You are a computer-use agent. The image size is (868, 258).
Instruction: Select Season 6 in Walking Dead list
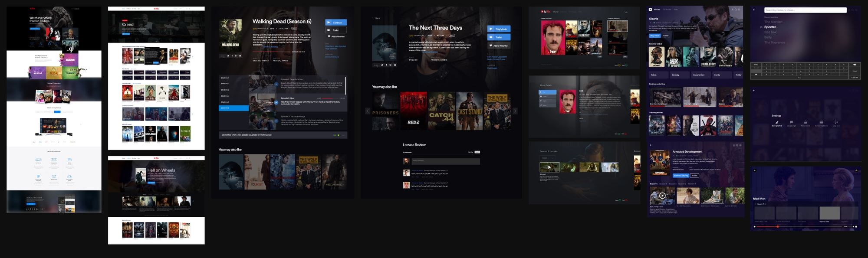tap(233, 108)
